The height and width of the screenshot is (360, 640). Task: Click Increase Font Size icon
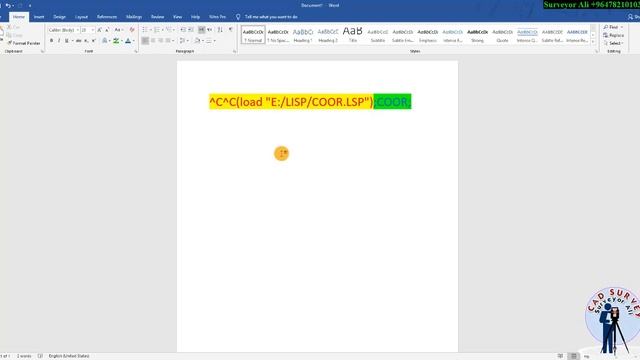tap(99, 30)
